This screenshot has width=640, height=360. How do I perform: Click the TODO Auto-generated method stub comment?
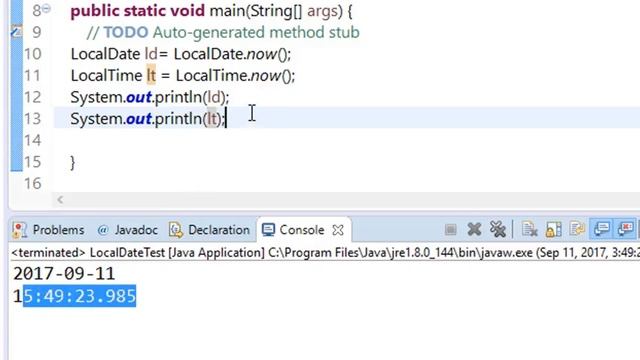click(223, 32)
